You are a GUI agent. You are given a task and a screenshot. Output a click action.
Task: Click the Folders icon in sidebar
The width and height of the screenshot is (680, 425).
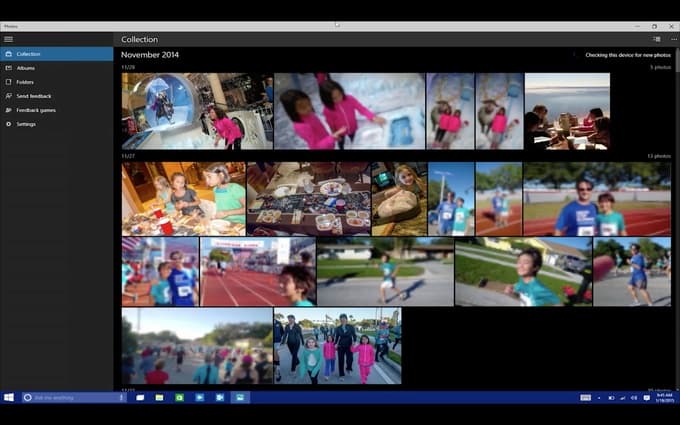pos(8,82)
